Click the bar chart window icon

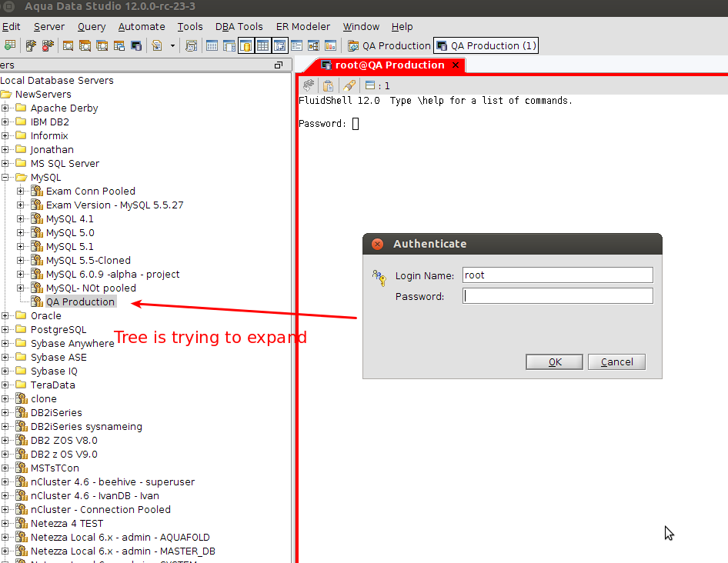(x=331, y=45)
